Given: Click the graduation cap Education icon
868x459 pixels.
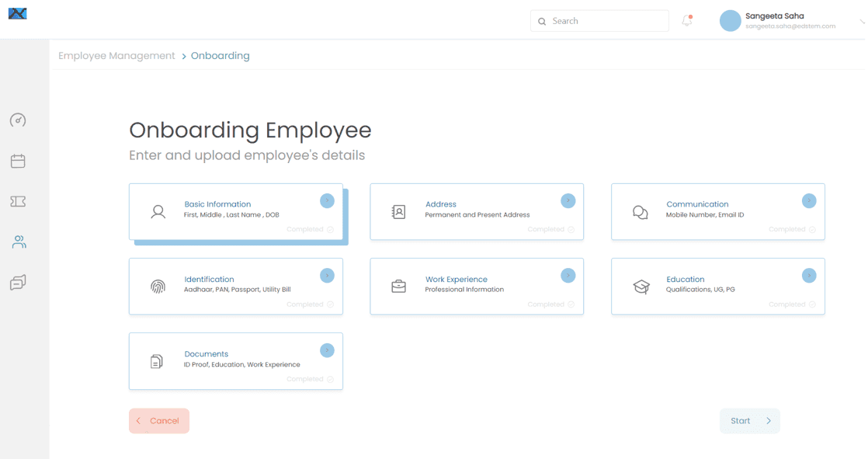Looking at the screenshot, I should pyautogui.click(x=641, y=287).
